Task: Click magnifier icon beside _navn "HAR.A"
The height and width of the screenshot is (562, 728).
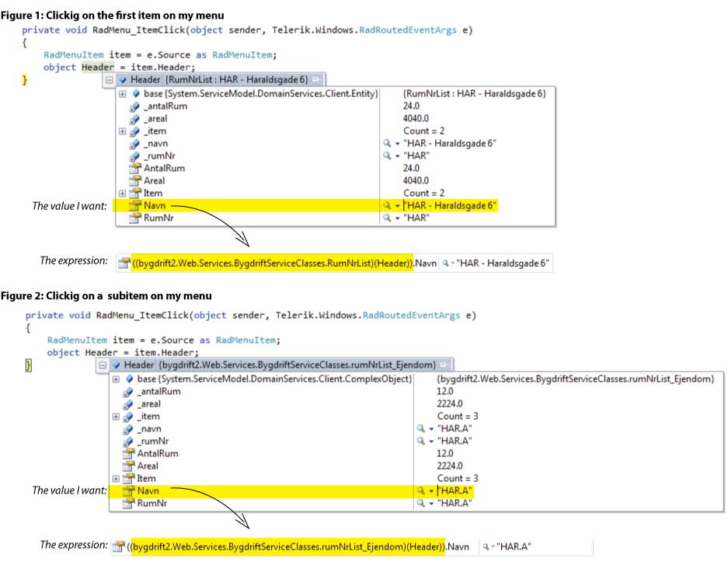Action: (x=421, y=428)
